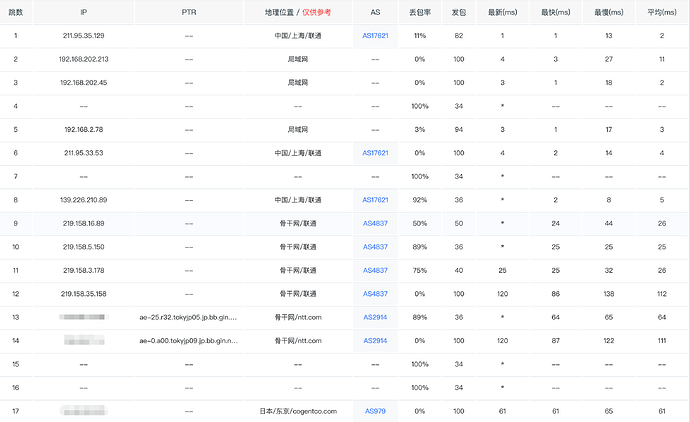Click the 最快(ms) column header
690x422 pixels.
(x=555, y=12)
